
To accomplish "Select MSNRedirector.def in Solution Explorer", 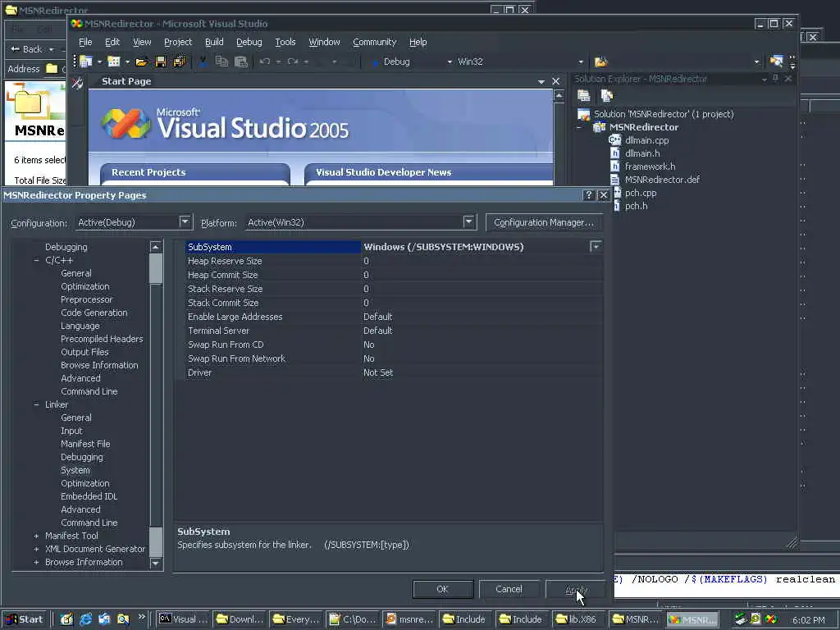I will (x=662, y=180).
